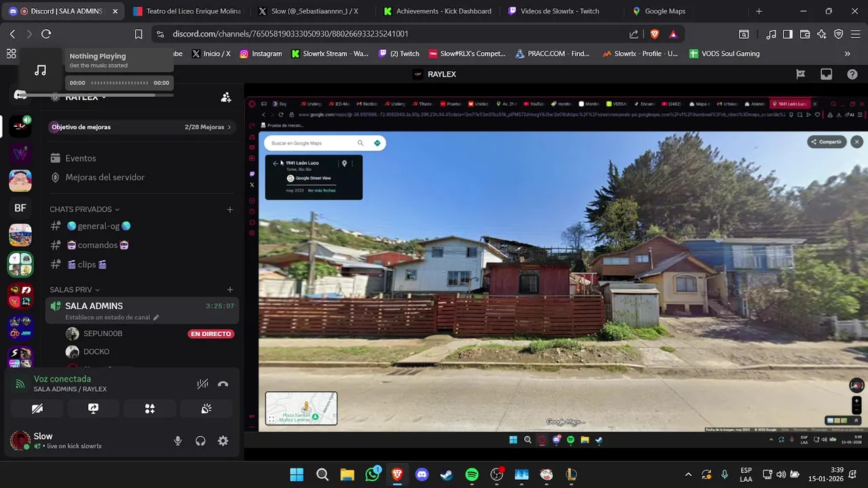Start an activity in voice panel
The width and height of the screenshot is (868, 488).
[150, 408]
